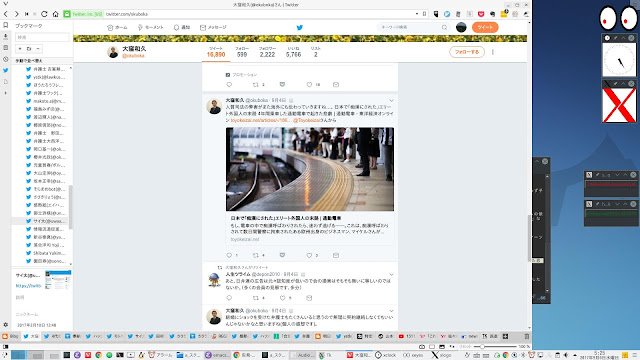Screen dimensions: 640x360
Task: Click the green site security padlock badge
Action: pyautogui.click(x=67, y=14)
